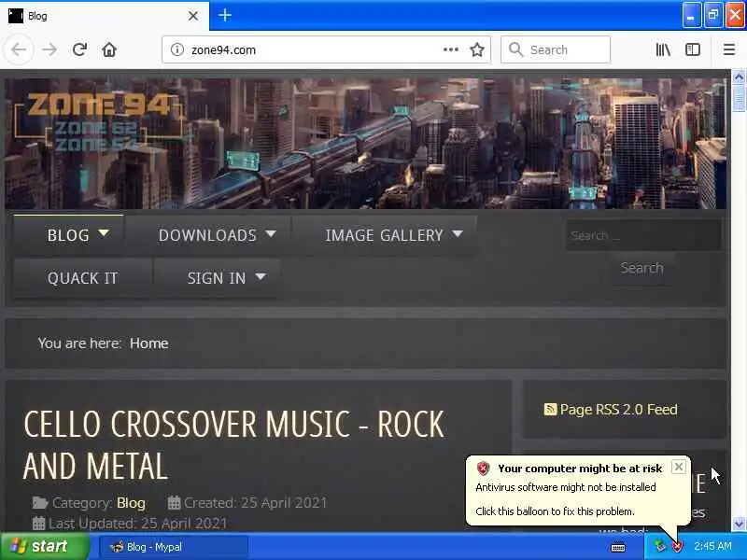Click the browser Search box
Image resolution: width=747 pixels, height=560 pixels.
coord(556,49)
